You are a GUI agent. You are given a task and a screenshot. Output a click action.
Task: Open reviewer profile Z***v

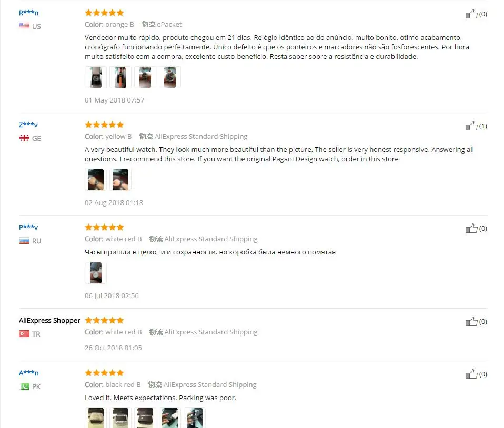[28, 125]
